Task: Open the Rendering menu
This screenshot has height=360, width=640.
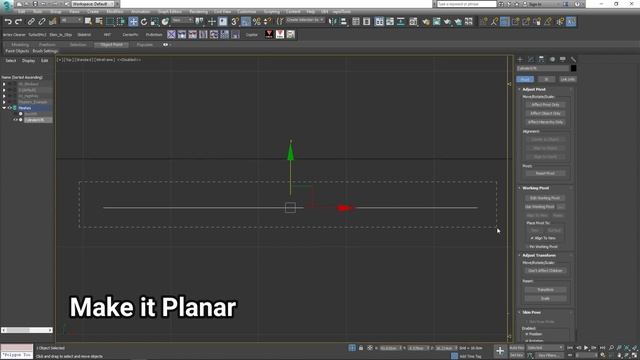Action: coord(198,12)
